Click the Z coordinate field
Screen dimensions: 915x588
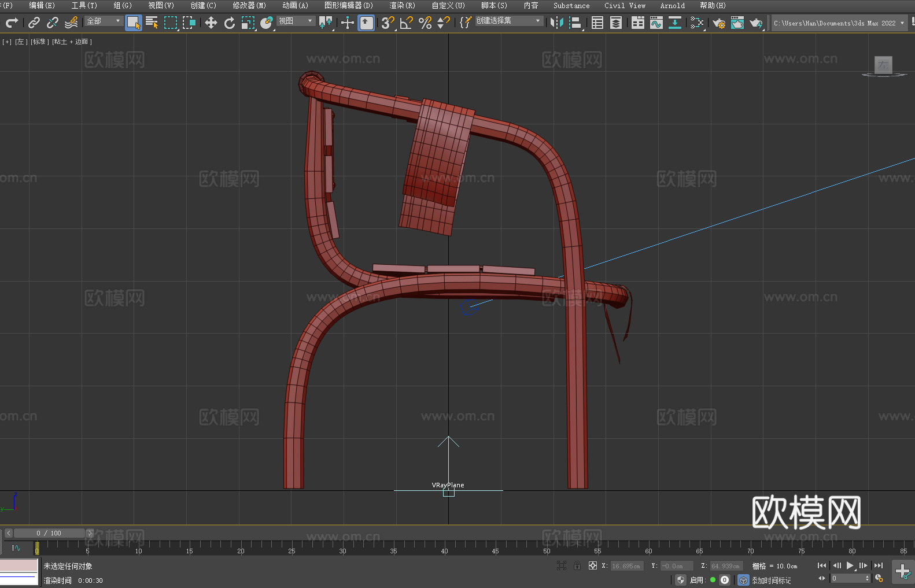point(726,566)
